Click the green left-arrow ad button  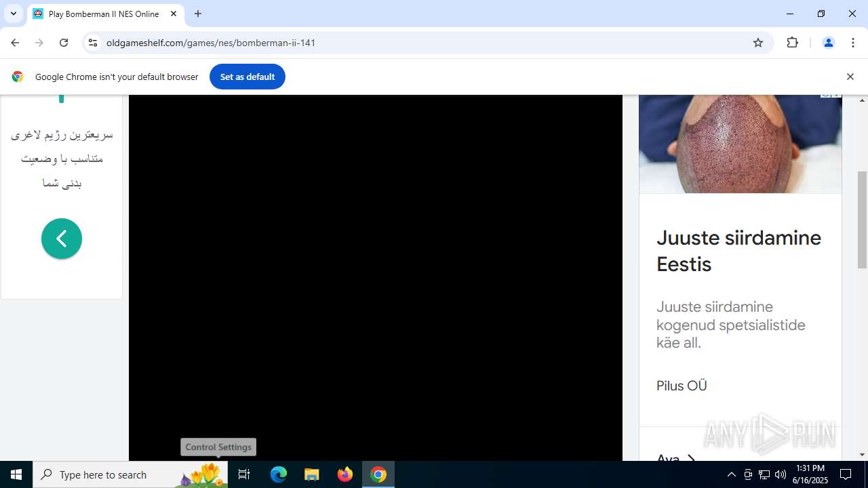62,239
